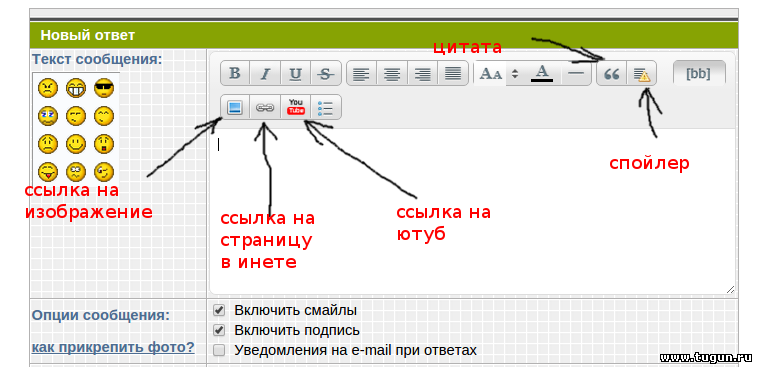Image resolution: width=757 pixels, height=367 pixels.
Task: Apply italic formatting
Action: pos(265,73)
